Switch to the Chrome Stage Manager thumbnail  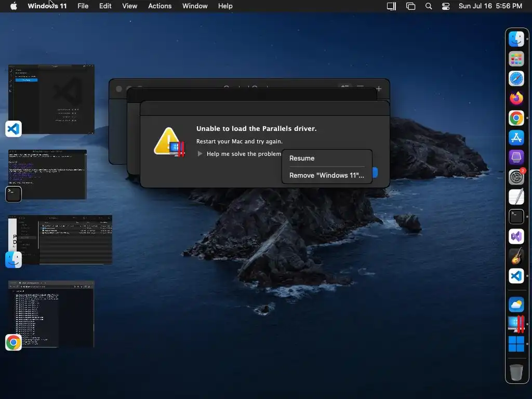click(51, 314)
